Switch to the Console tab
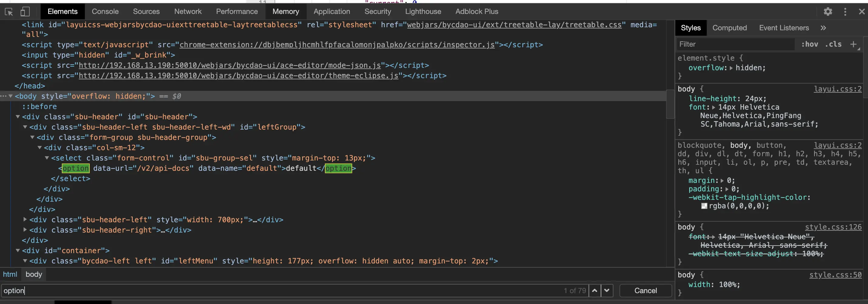Image resolution: width=868 pixels, height=304 pixels. click(x=105, y=12)
